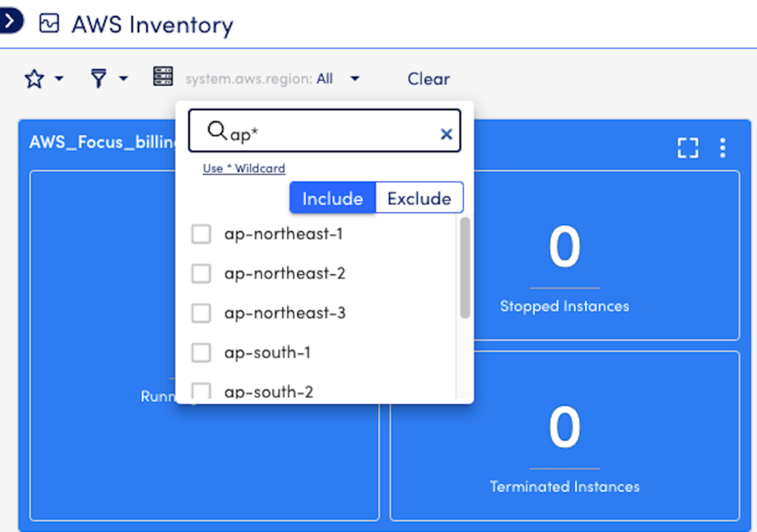Click the Stopped Instances label
Viewport: 757px width, 532px height.
pyautogui.click(x=564, y=306)
